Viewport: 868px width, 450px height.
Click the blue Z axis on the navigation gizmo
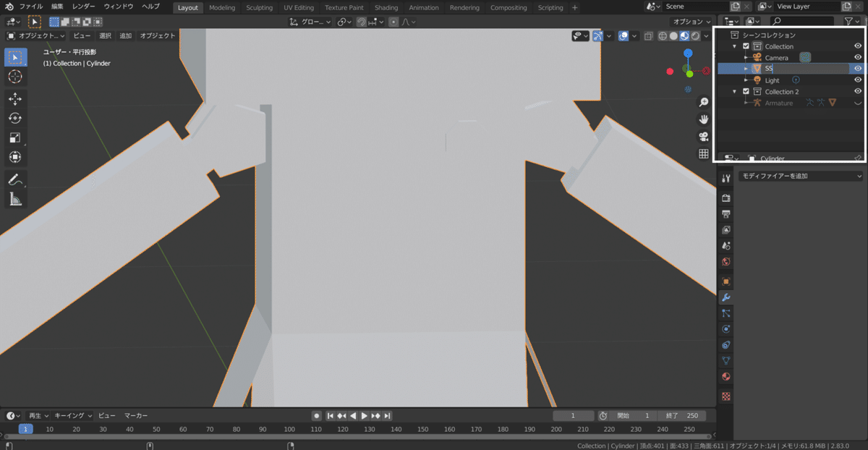click(x=688, y=54)
